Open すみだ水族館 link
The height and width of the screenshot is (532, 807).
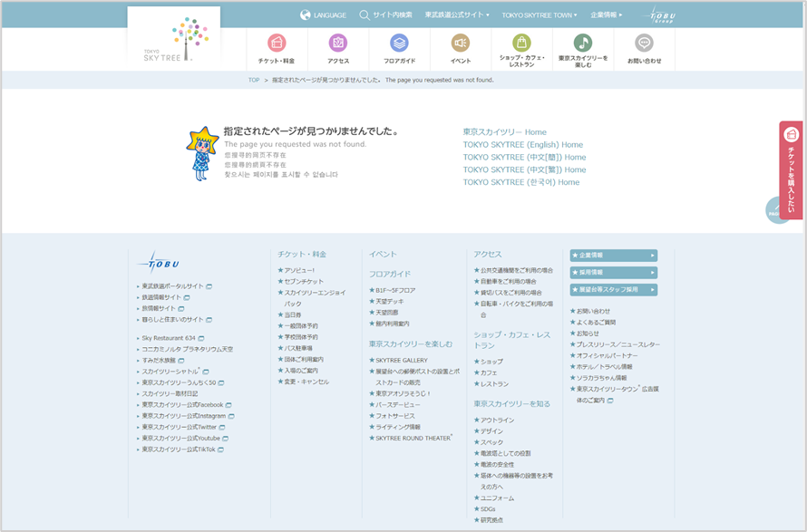tap(160, 360)
